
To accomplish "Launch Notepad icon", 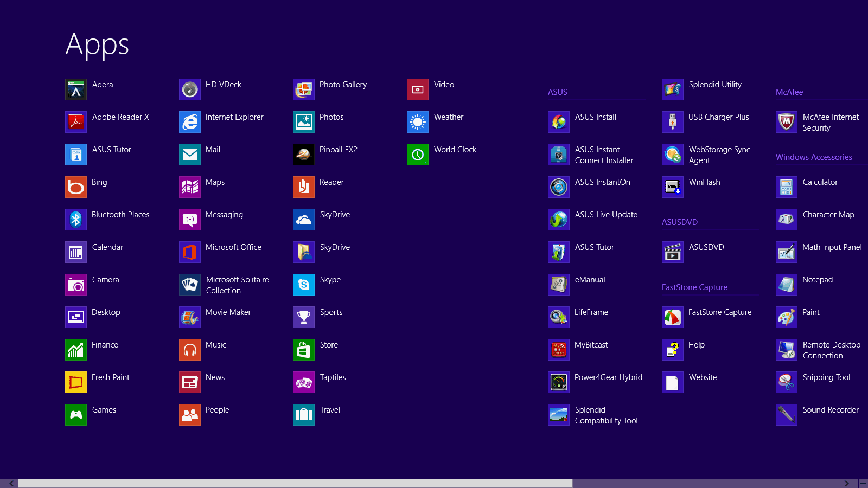I will point(787,285).
